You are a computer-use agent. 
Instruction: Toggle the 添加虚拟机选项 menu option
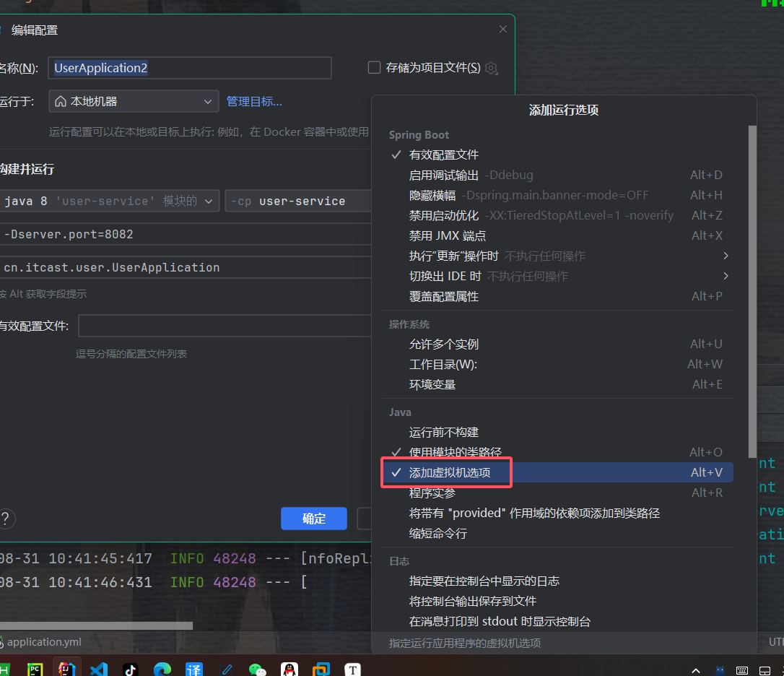[449, 473]
